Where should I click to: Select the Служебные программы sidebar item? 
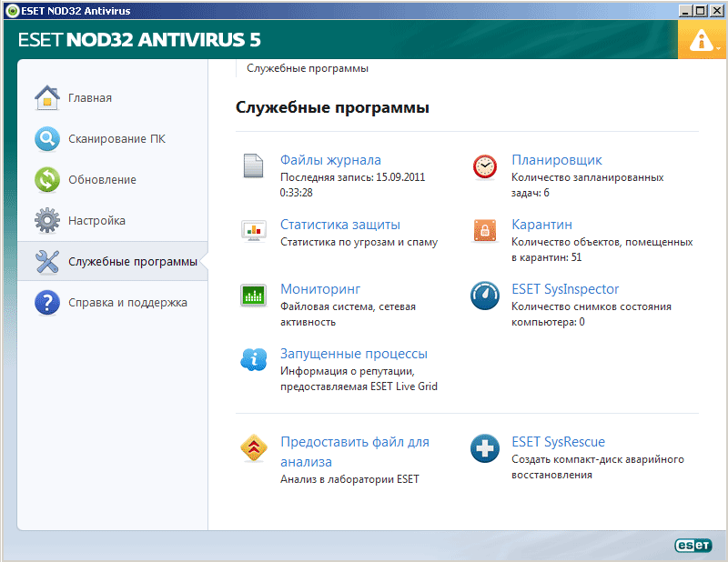(112, 261)
